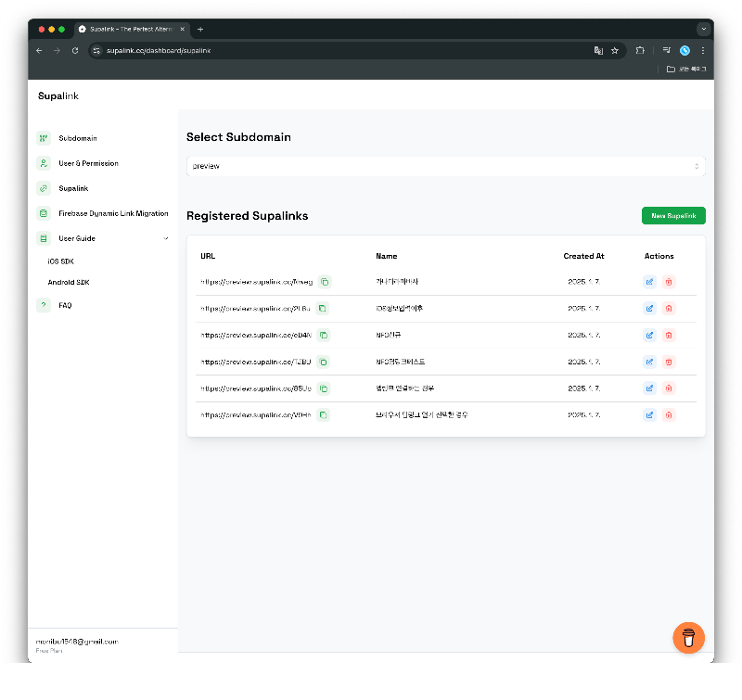
Task: Open the Supalink sidebar item
Action: coord(73,188)
